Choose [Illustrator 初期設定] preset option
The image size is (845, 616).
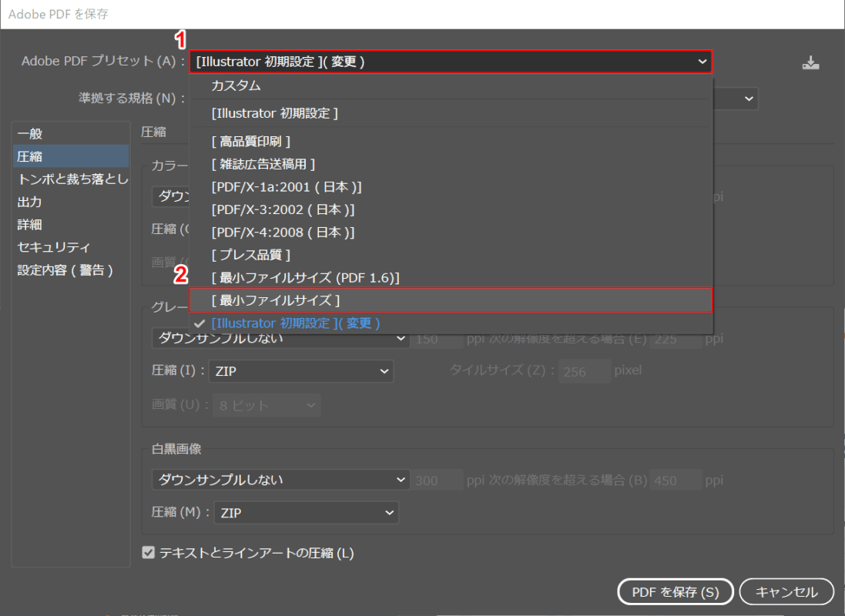click(x=451, y=114)
